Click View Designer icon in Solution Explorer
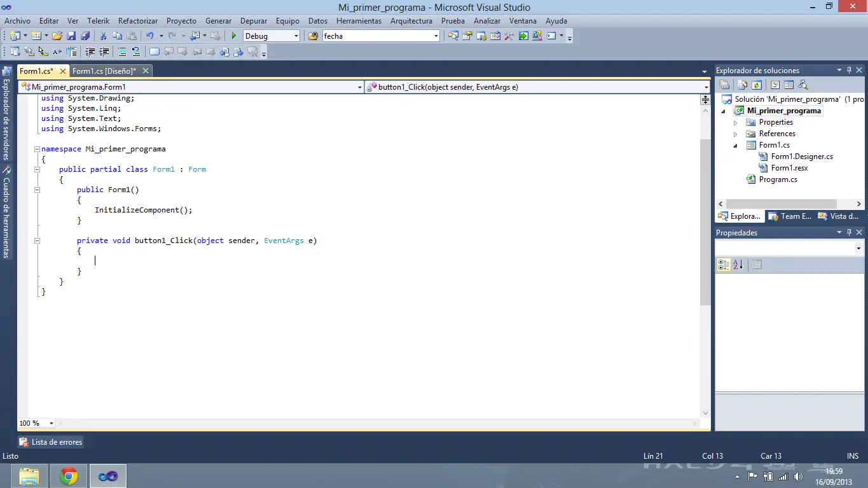This screenshot has width=868, height=488. [x=789, y=85]
